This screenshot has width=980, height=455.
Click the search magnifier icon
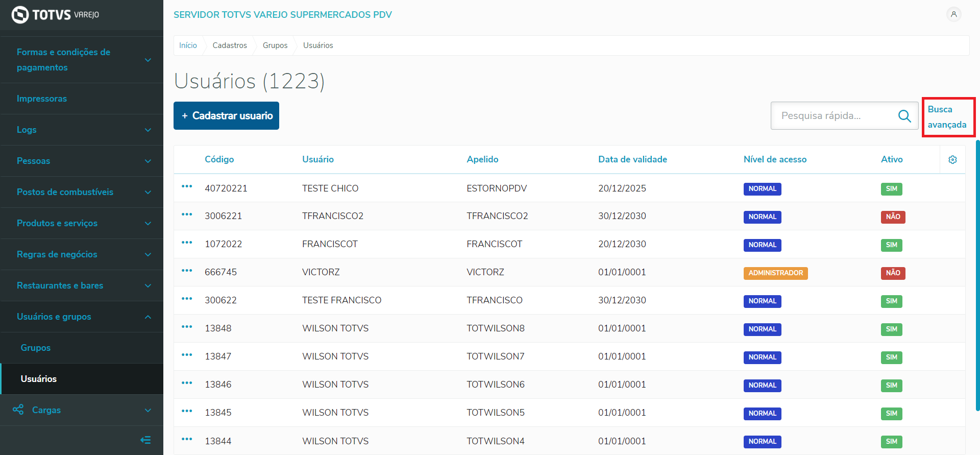pos(904,116)
